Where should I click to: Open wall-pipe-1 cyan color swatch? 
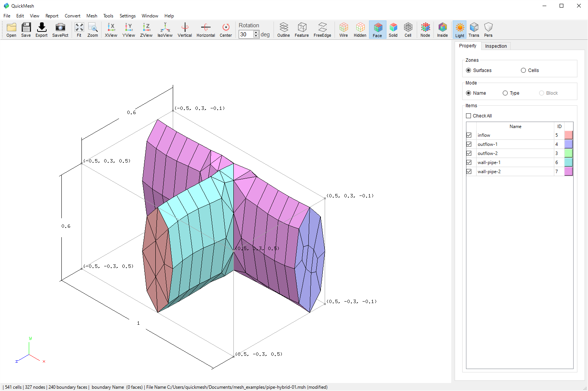[x=568, y=163]
